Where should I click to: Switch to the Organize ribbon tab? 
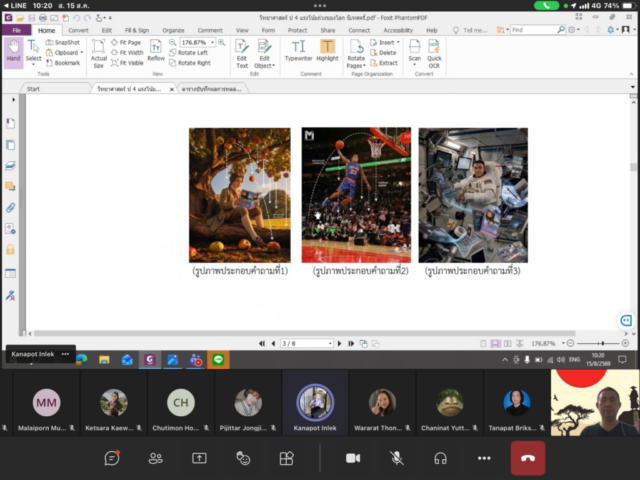click(x=173, y=30)
